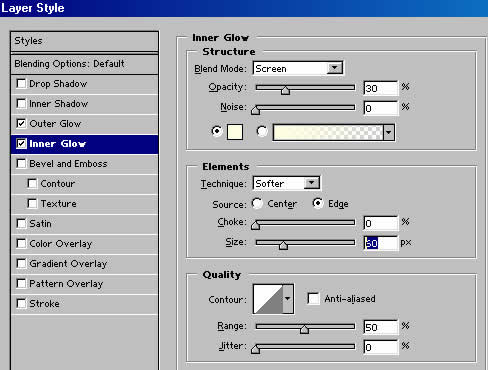Screen dimensions: 488x370
Task: Open the Contour shape thumbnail picker
Action: tap(268, 299)
